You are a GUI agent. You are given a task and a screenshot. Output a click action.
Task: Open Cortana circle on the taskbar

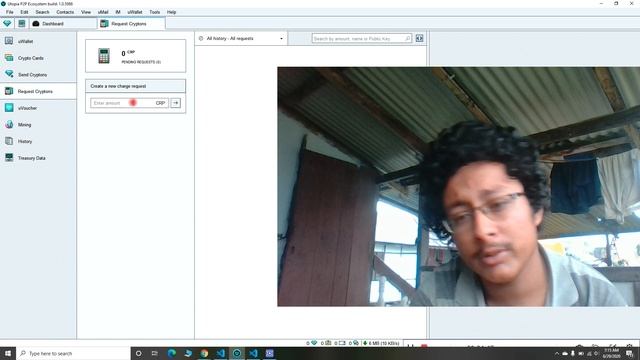(x=138, y=353)
